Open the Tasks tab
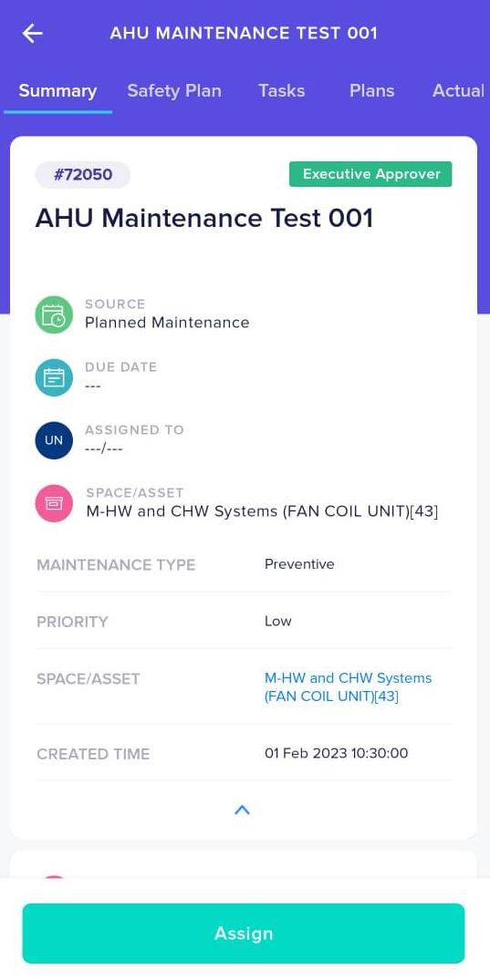This screenshot has width=490, height=980. 282,90
